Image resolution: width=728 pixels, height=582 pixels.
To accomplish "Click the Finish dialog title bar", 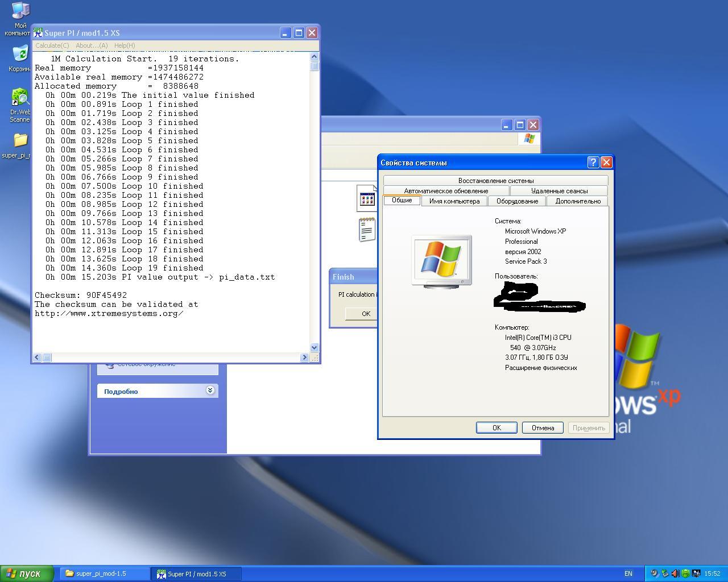I will pyautogui.click(x=354, y=277).
